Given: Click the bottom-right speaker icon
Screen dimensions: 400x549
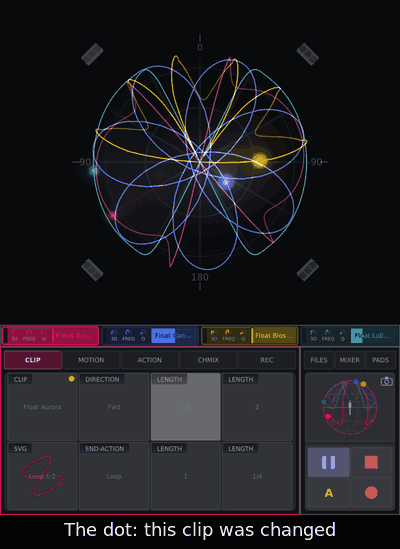Looking at the screenshot, I should pos(308,270).
